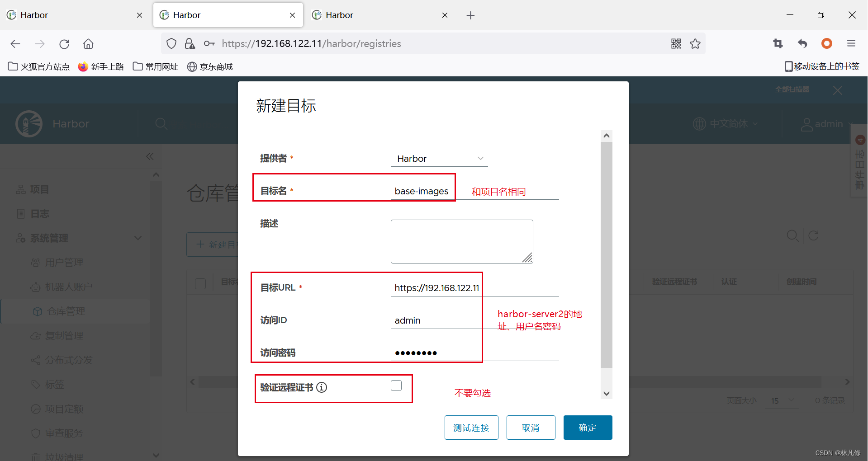Image resolution: width=868 pixels, height=461 pixels.
Task: Click the dialog scrollbar down arrow
Action: click(x=607, y=394)
